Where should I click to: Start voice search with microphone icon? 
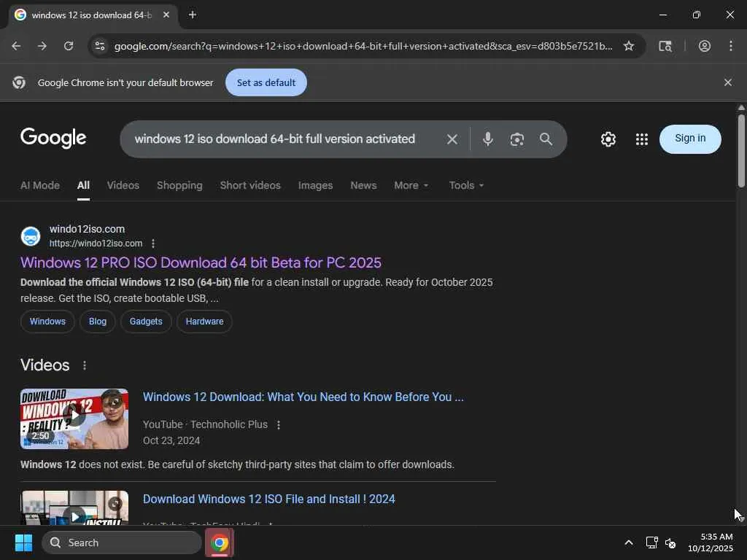[x=487, y=139]
